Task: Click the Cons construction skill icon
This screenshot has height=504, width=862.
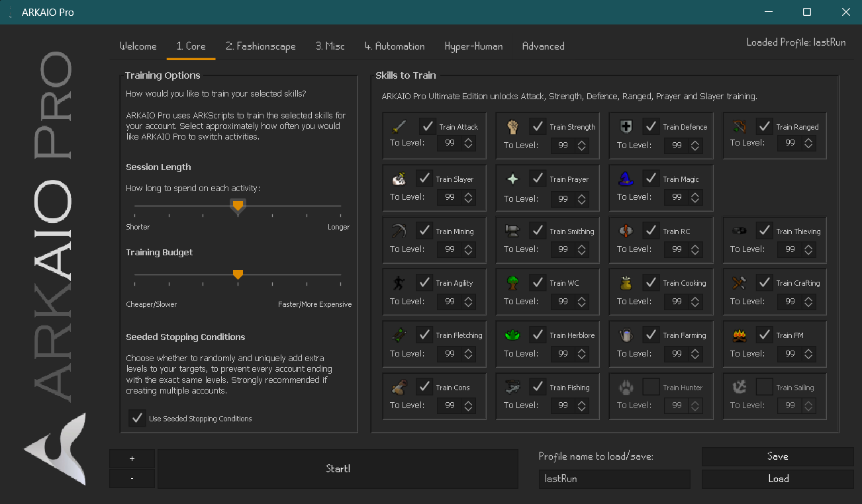Action: click(399, 387)
